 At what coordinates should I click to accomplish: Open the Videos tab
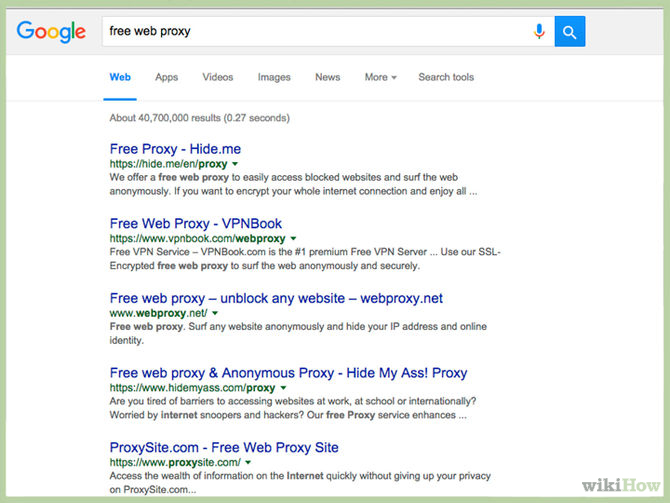(217, 77)
